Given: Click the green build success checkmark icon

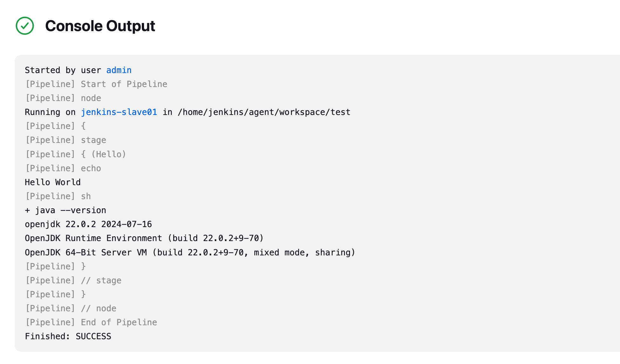Looking at the screenshot, I should (x=25, y=26).
